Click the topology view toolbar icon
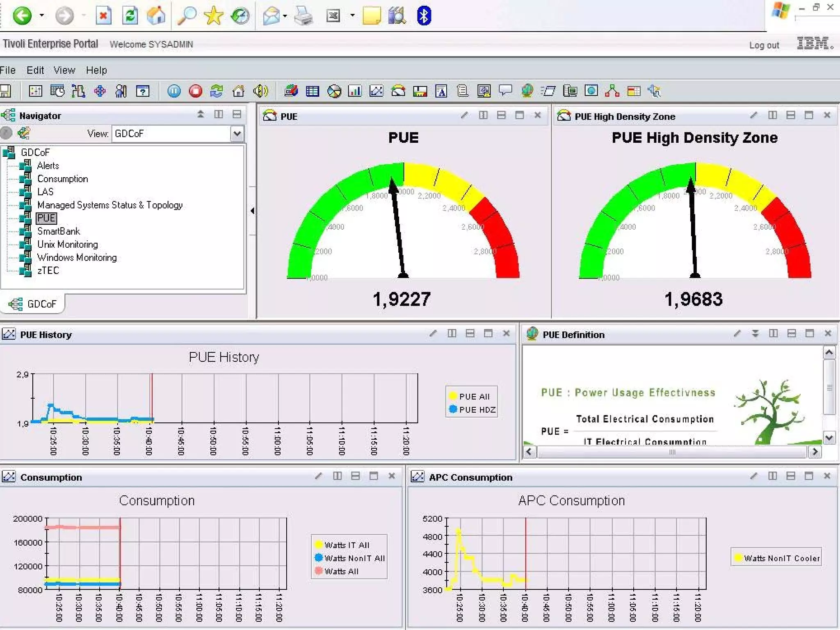Image resolution: width=840 pixels, height=630 pixels. tap(612, 91)
